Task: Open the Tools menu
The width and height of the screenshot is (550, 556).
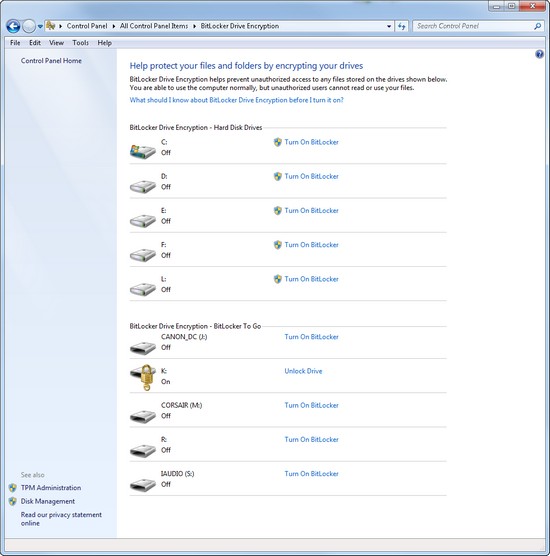Action: click(x=80, y=43)
